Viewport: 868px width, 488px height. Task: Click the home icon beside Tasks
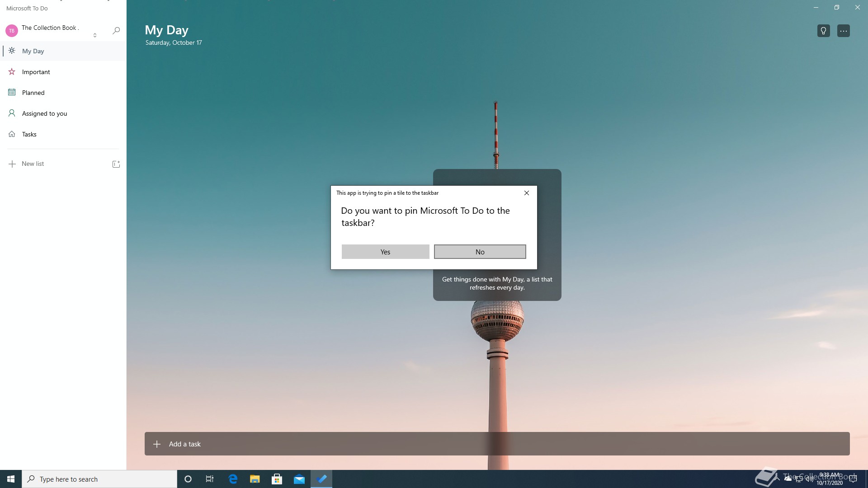12,134
